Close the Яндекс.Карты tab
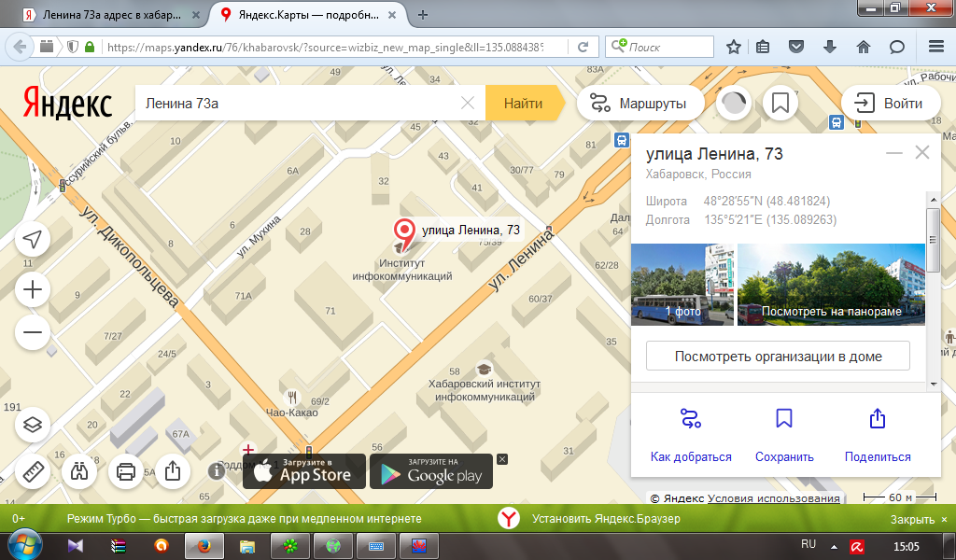 (x=393, y=15)
